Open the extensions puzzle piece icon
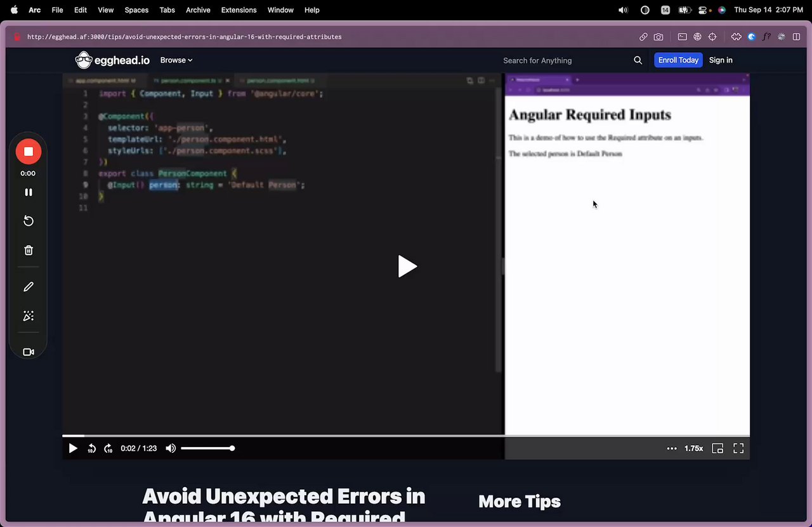812x527 pixels. (736, 37)
